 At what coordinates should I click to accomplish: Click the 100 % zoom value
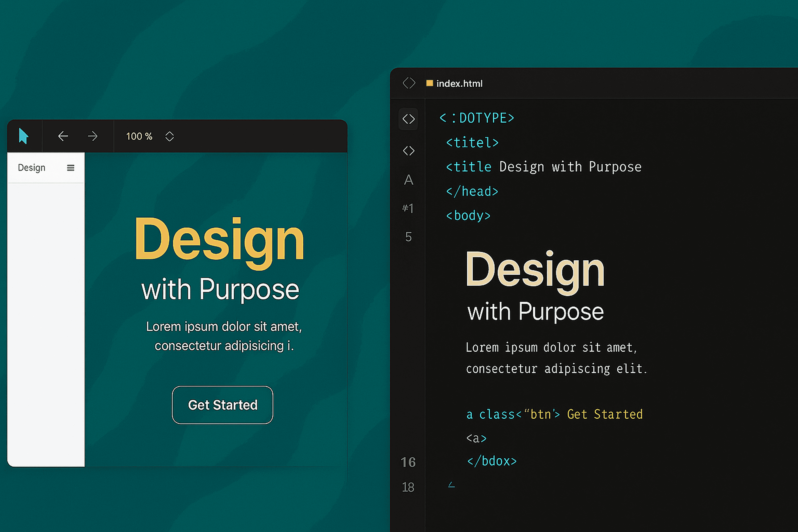tap(139, 136)
